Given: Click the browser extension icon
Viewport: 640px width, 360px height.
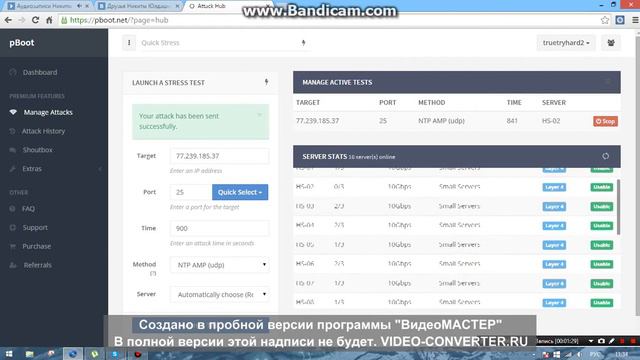Looking at the screenshot, I should [x=620, y=20].
